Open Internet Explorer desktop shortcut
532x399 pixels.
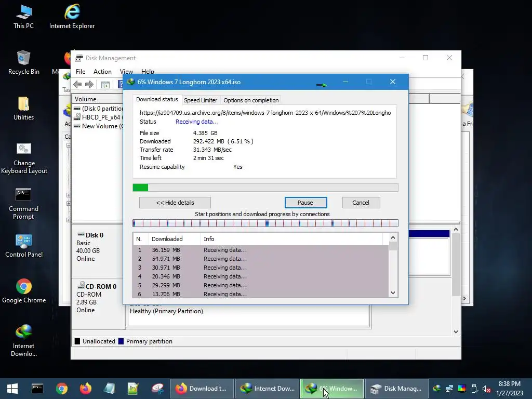pos(72,17)
